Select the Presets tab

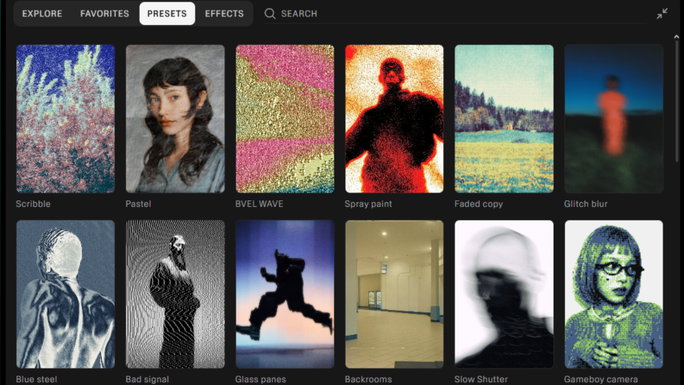point(167,14)
